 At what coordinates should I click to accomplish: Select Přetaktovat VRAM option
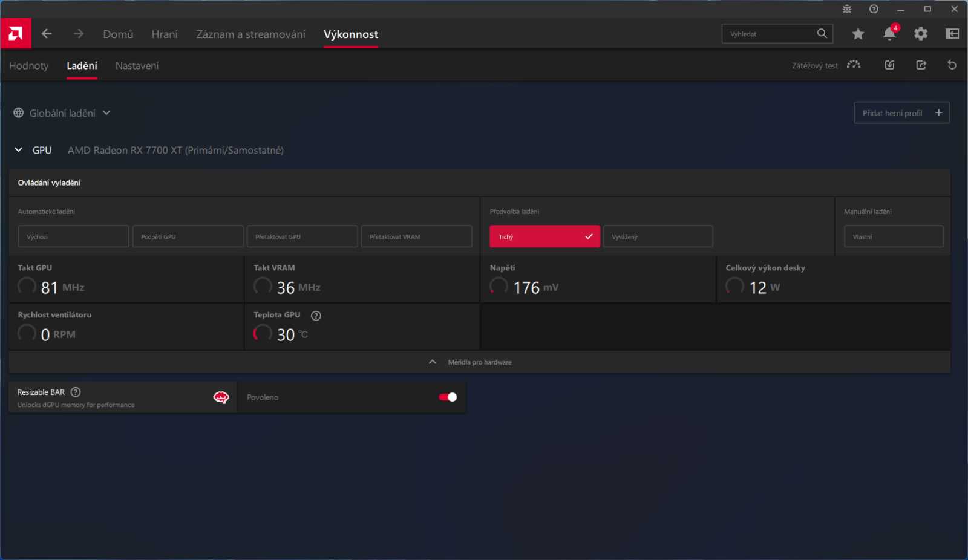click(x=416, y=236)
